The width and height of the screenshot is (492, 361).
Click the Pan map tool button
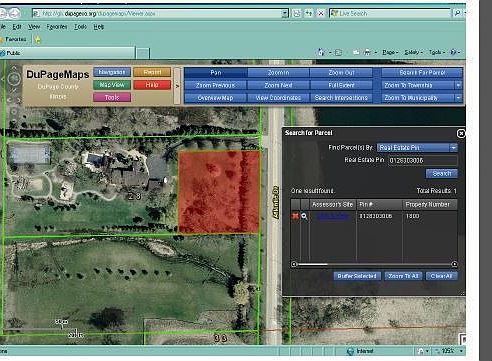(x=216, y=73)
